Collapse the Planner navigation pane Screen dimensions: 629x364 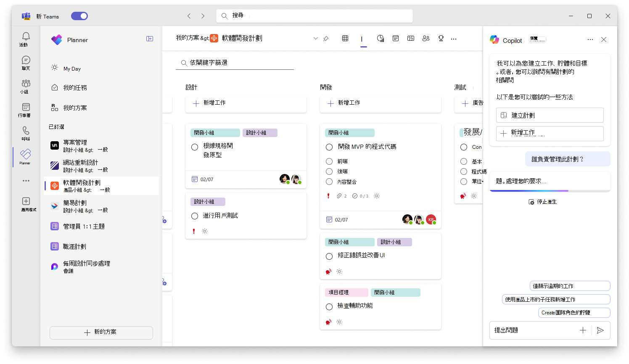(x=150, y=39)
